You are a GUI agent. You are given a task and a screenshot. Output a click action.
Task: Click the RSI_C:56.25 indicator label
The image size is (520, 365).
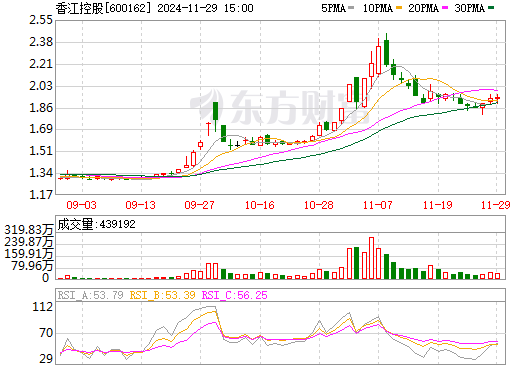coord(235,295)
